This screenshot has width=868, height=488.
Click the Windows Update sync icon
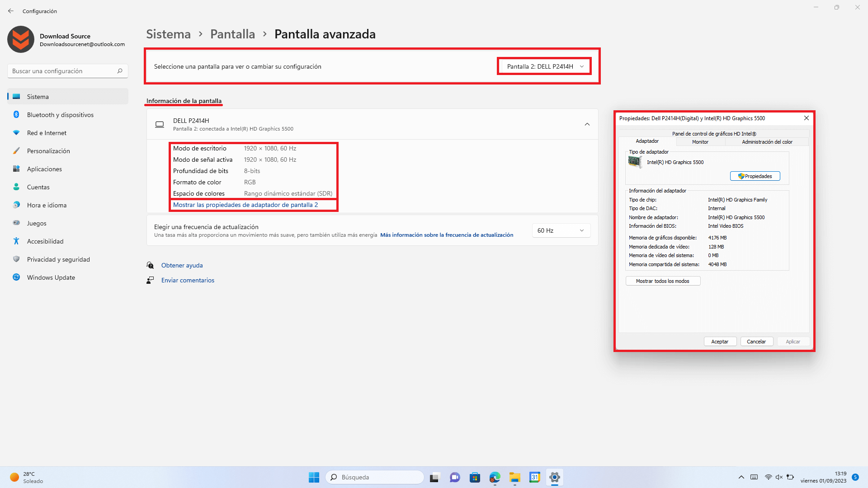click(x=16, y=277)
